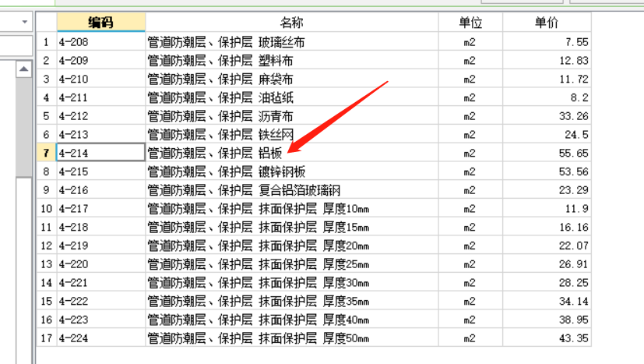Click name cell ending 铁丝网

point(292,135)
